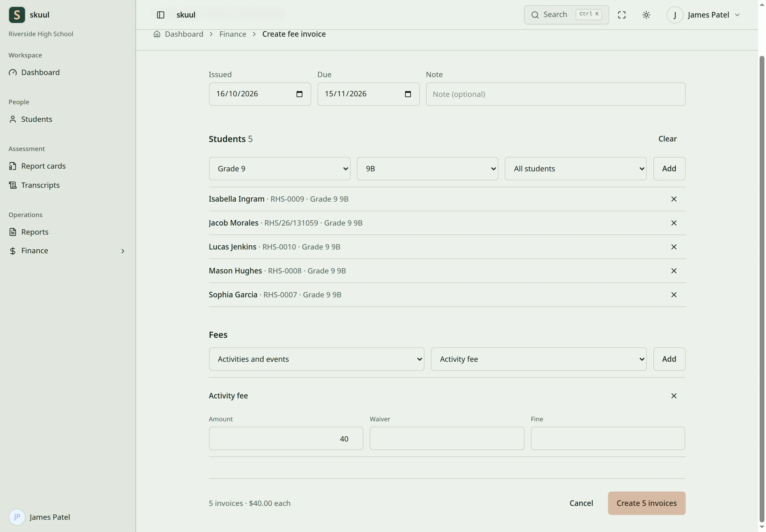Open the Activities and events dropdown
This screenshot has width=766, height=532.
(x=316, y=359)
